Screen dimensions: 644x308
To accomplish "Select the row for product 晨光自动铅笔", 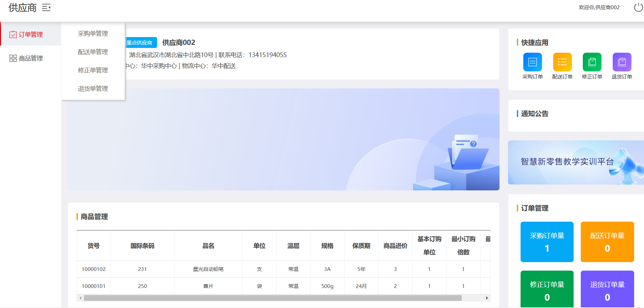I will pyautogui.click(x=208, y=269).
